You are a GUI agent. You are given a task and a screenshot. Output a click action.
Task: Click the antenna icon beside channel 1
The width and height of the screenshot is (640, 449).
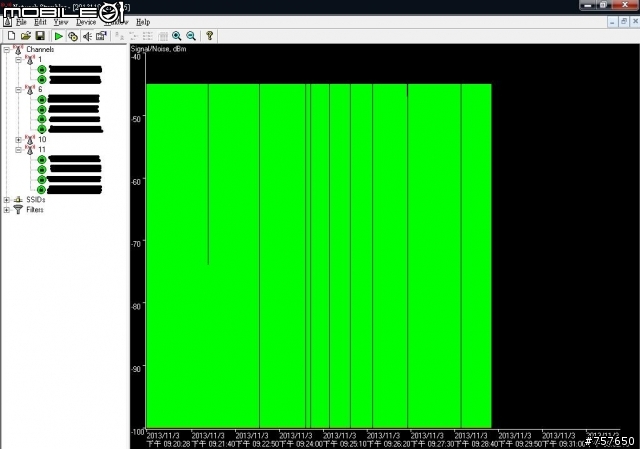[30, 60]
